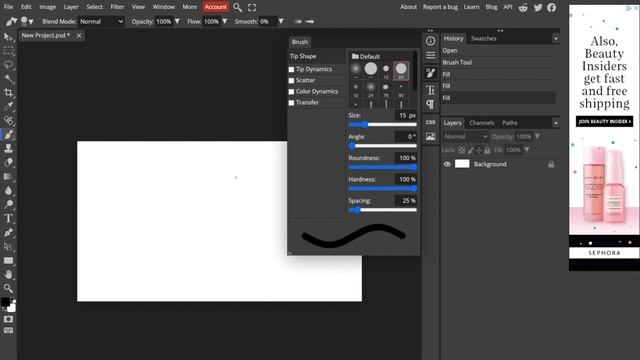
Task: Open the Window menu
Action: pyautogui.click(x=164, y=7)
